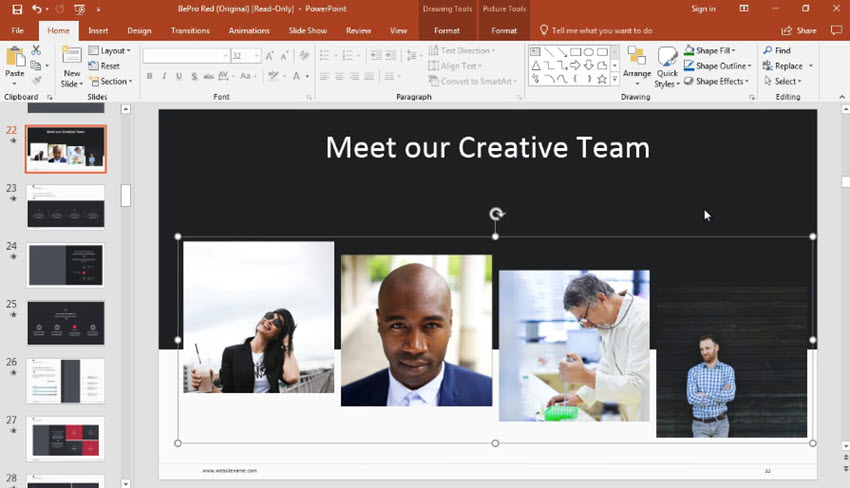Viewport: 850px width, 488px height.
Task: Click the rotate handle above pictures
Action: pos(496,214)
